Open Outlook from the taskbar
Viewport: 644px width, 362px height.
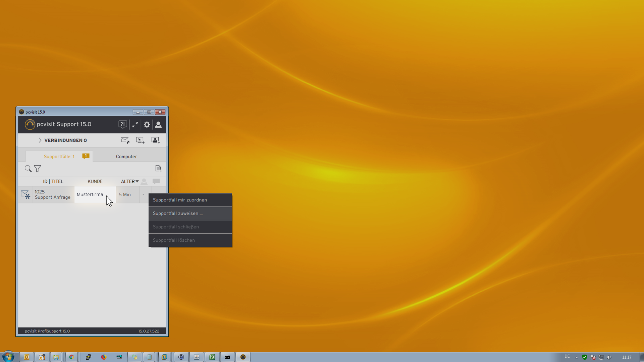pyautogui.click(x=26, y=357)
